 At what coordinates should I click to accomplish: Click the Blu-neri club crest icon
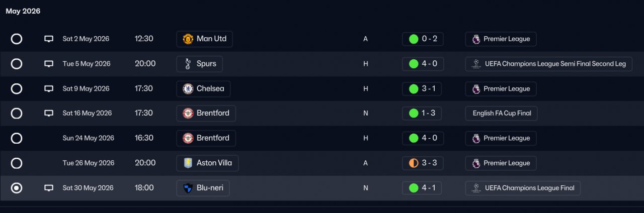coord(188,188)
